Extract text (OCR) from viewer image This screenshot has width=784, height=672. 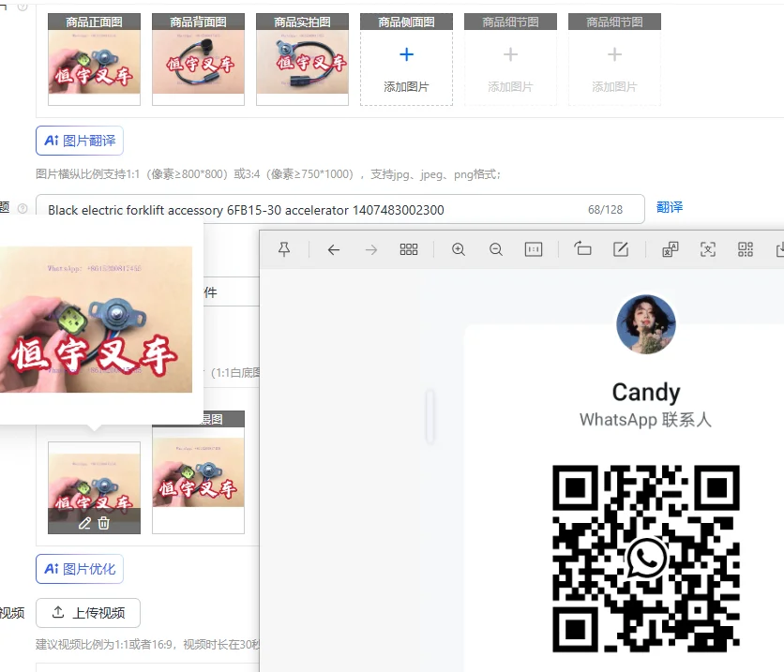click(x=707, y=248)
